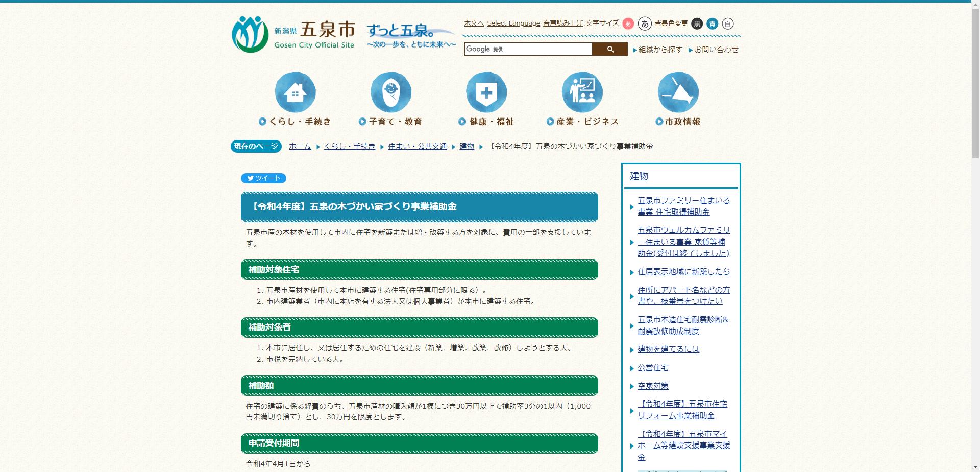Open 五泉市ファミリー住まいる事業 住宅取得補助金 link
The image size is (980, 472).
(x=683, y=206)
